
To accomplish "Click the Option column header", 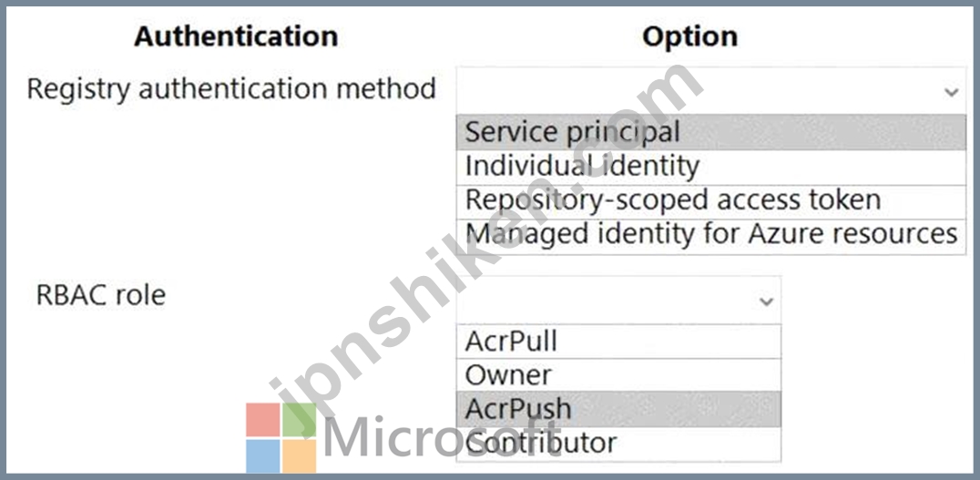I will point(690,37).
